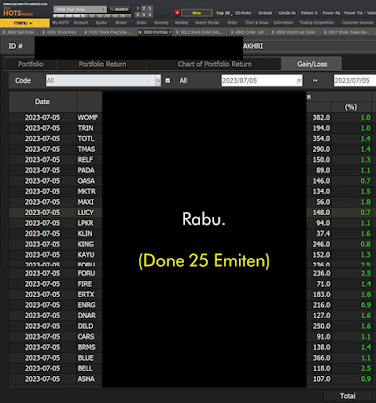376x403 pixels.
Task: Select screen layout number 6
Action: (x=150, y=15)
